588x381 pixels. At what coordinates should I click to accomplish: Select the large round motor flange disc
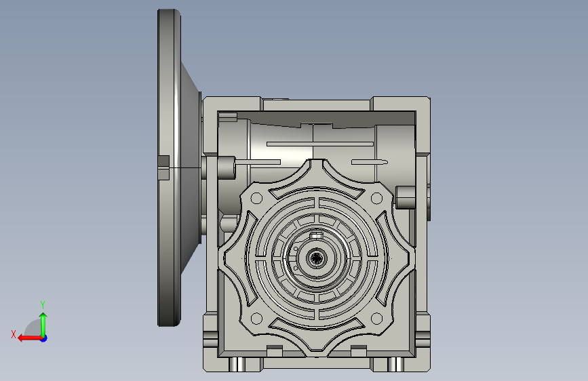tap(169, 167)
